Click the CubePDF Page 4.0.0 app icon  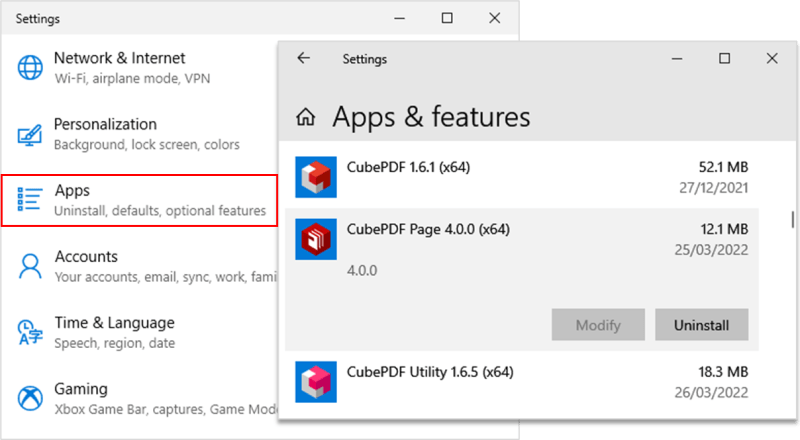coord(316,239)
